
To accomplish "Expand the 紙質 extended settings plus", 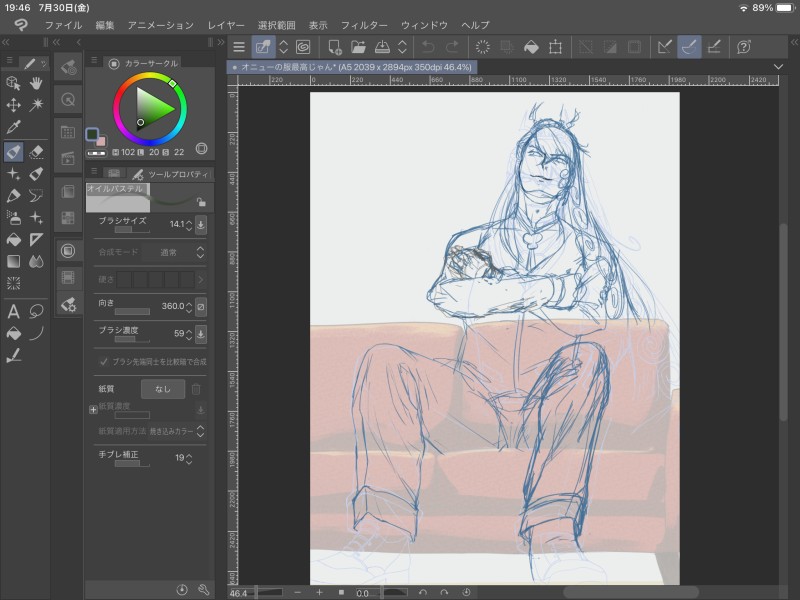I will pyautogui.click(x=93, y=409).
